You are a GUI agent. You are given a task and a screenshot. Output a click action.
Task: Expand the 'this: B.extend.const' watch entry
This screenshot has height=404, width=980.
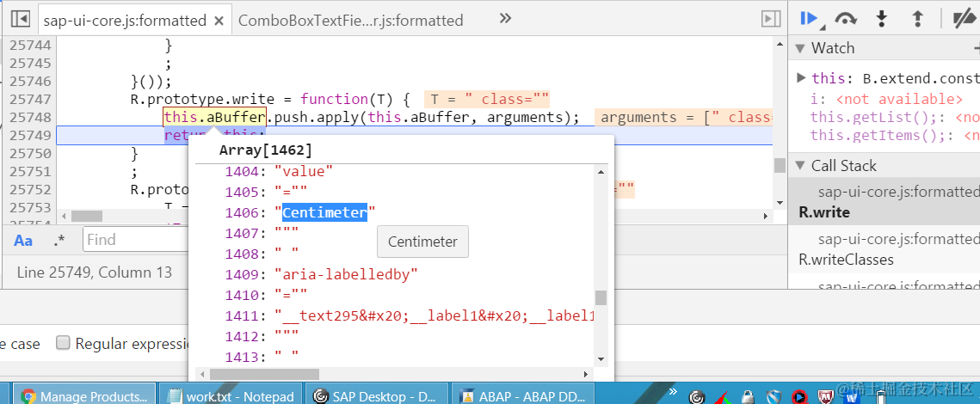point(801,78)
